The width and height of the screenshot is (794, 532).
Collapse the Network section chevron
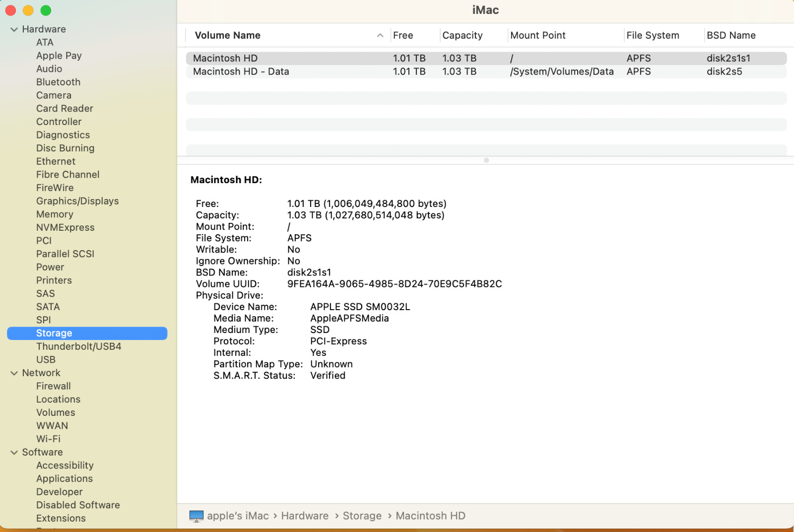coord(14,373)
